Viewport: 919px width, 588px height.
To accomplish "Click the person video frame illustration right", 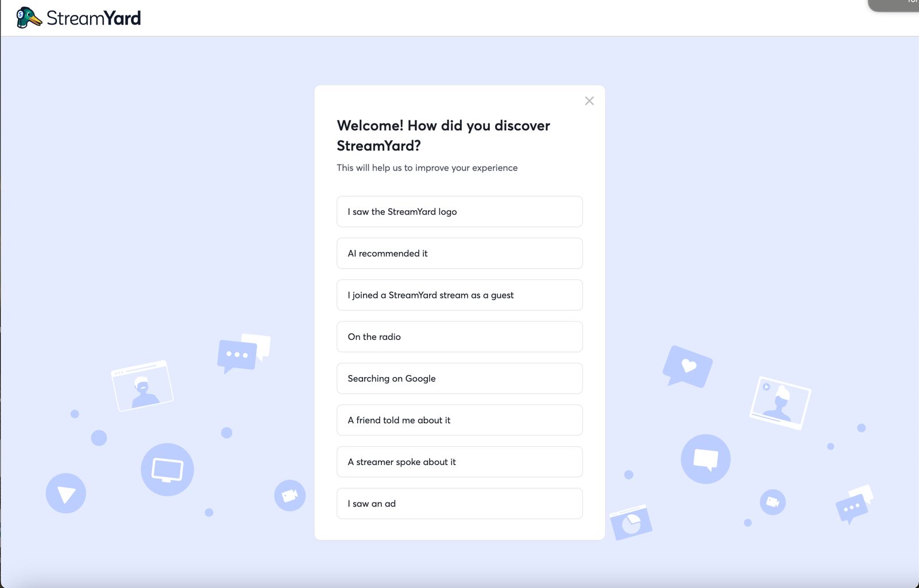I will coord(780,403).
